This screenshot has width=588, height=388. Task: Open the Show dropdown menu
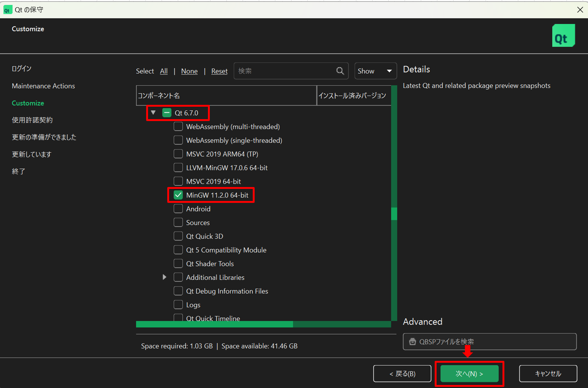point(375,71)
